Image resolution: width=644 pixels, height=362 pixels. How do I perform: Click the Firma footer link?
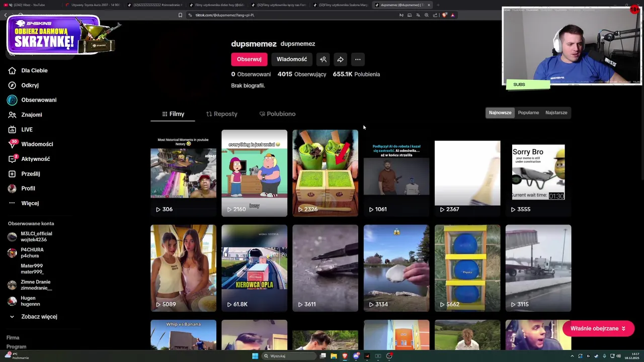13,338
